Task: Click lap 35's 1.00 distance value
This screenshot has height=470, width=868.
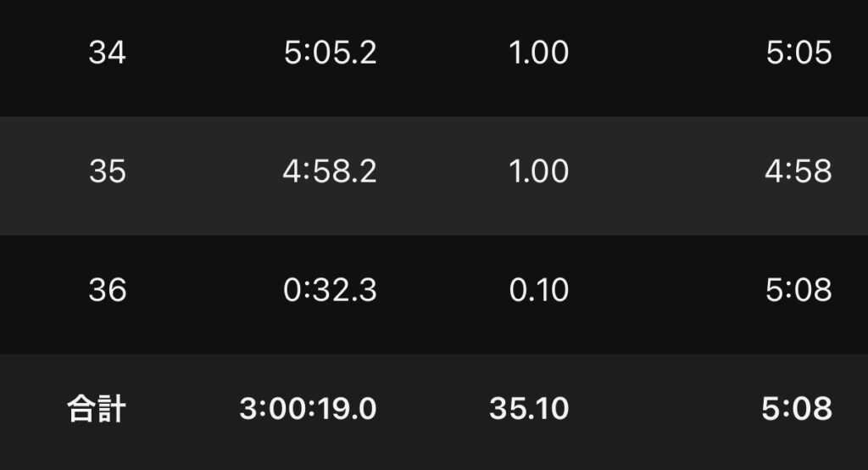Action: coord(538,172)
